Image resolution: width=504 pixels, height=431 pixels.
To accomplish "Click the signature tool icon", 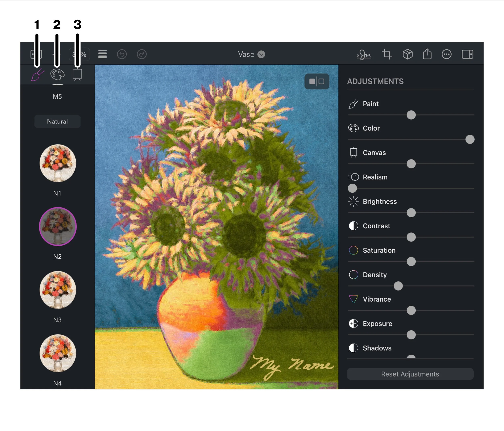I will (364, 54).
